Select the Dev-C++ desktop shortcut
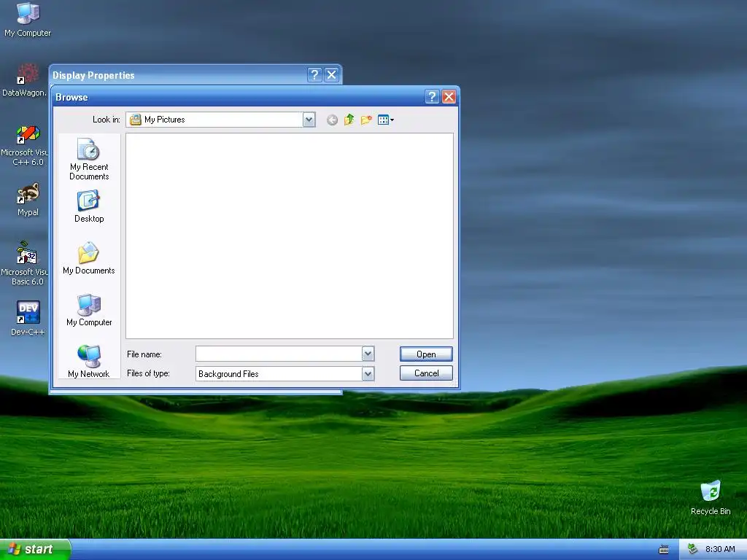The image size is (747, 560). pos(28,319)
